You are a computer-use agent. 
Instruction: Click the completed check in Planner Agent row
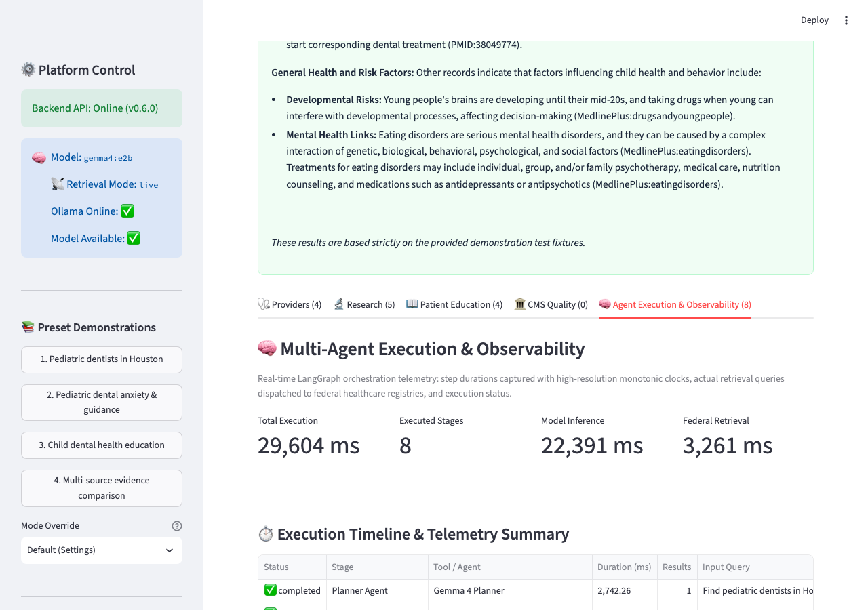[270, 590]
